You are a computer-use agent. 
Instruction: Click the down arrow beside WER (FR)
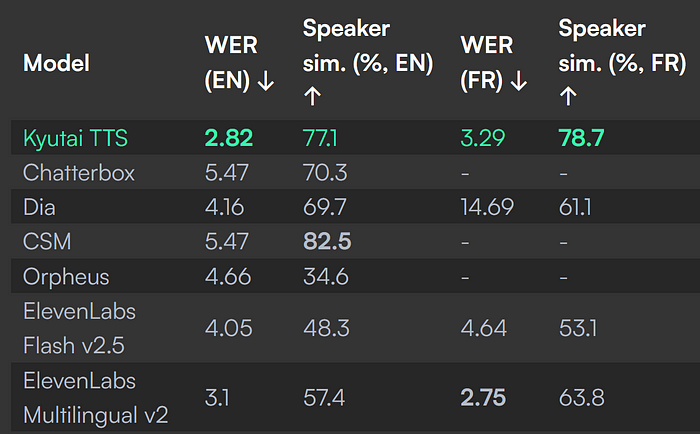point(519,81)
